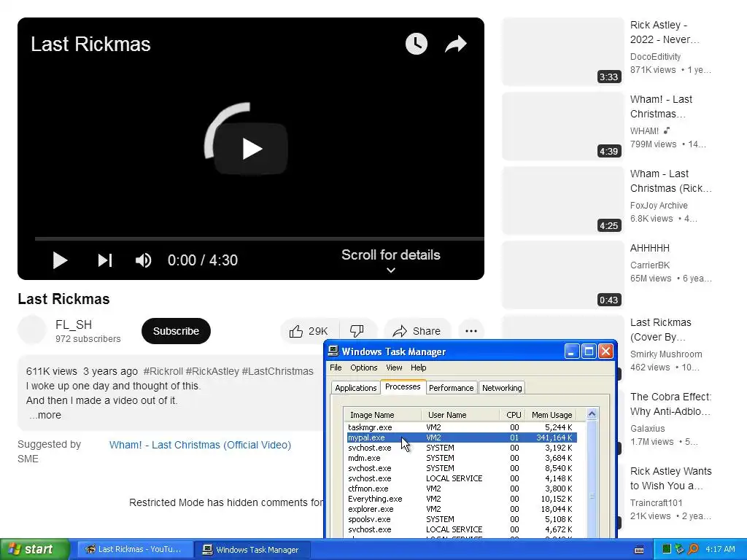
Task: Select the taskmgr.exe process row
Action: coord(462,427)
